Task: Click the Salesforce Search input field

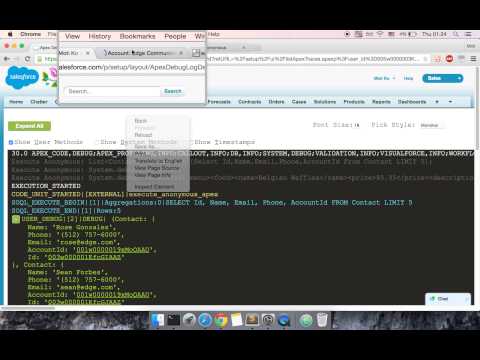Action: pyautogui.click(x=112, y=91)
